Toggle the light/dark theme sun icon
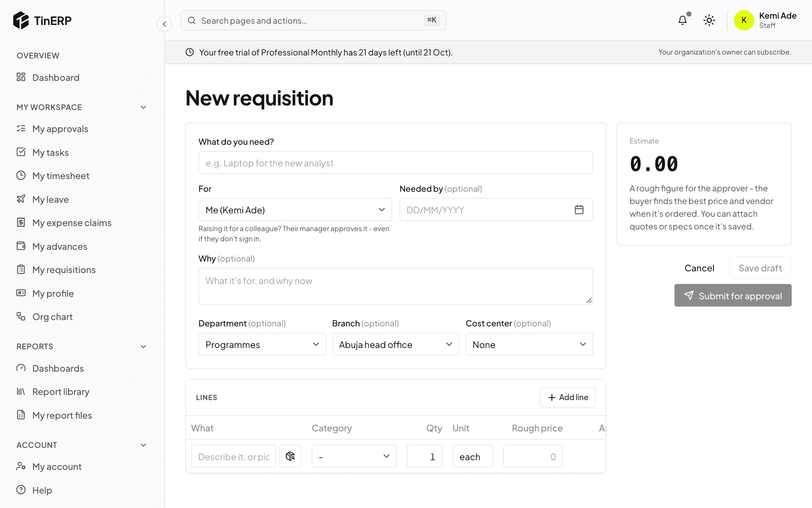 coord(709,20)
